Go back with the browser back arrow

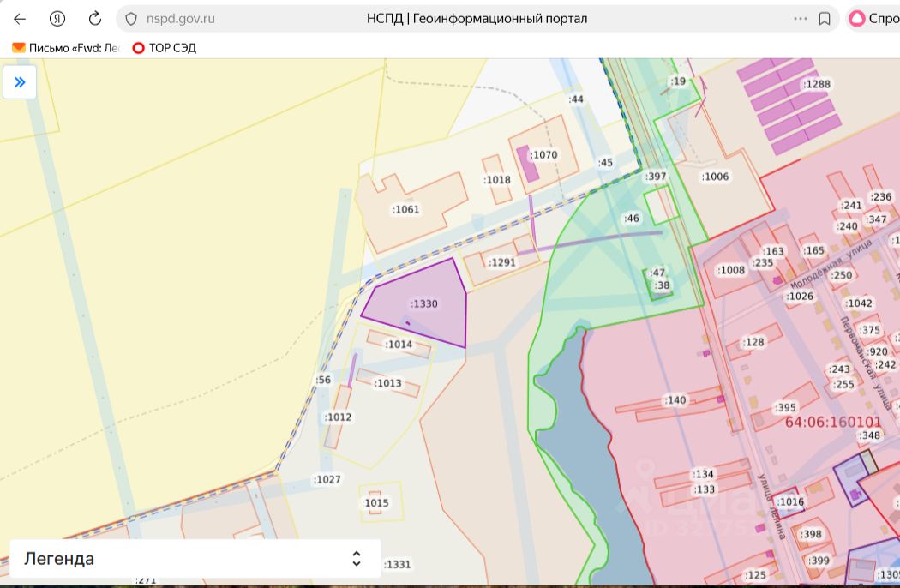20,19
